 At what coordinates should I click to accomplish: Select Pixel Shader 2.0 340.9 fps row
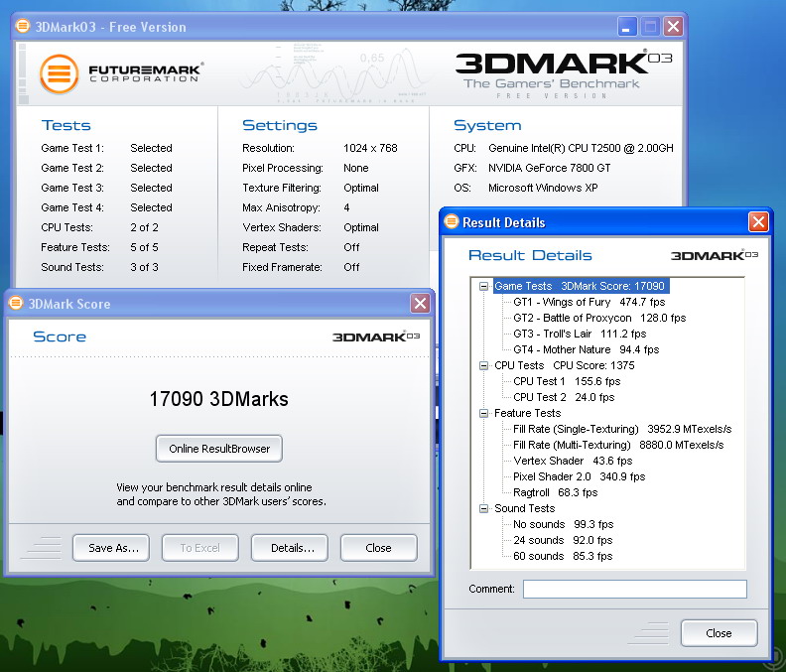(x=579, y=476)
